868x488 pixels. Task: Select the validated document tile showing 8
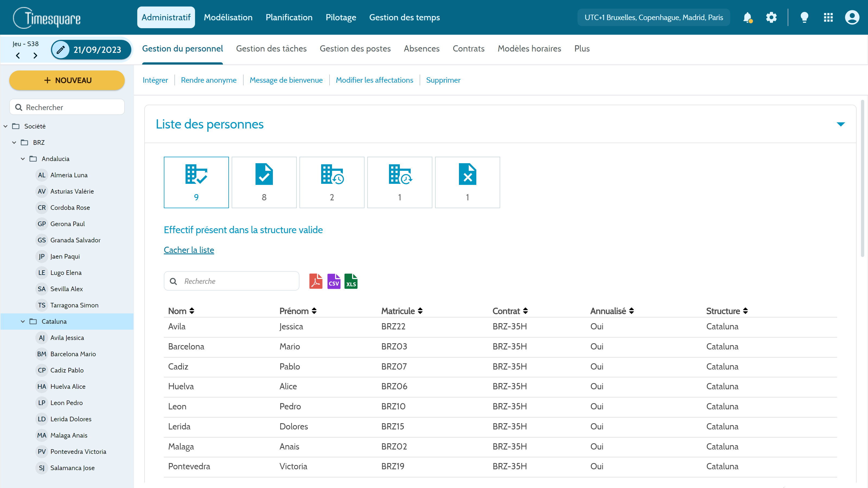pos(264,182)
